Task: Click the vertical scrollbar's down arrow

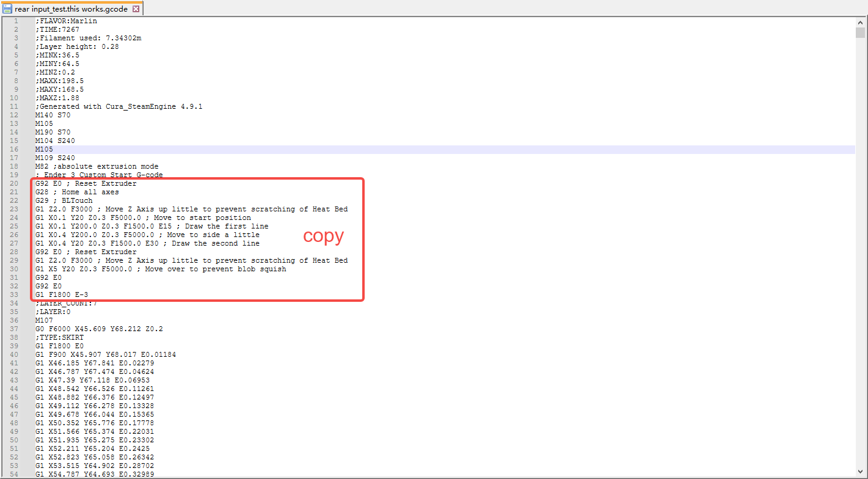Action: coord(860,473)
